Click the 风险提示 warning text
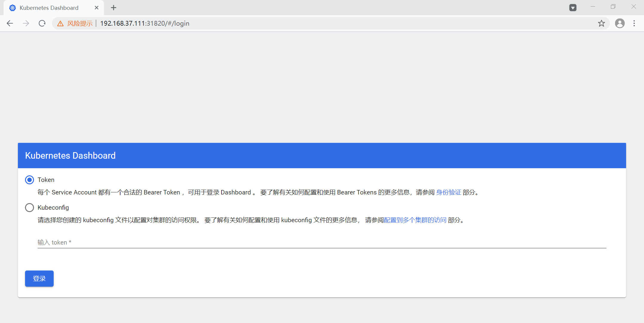The width and height of the screenshot is (644, 323). tap(80, 24)
